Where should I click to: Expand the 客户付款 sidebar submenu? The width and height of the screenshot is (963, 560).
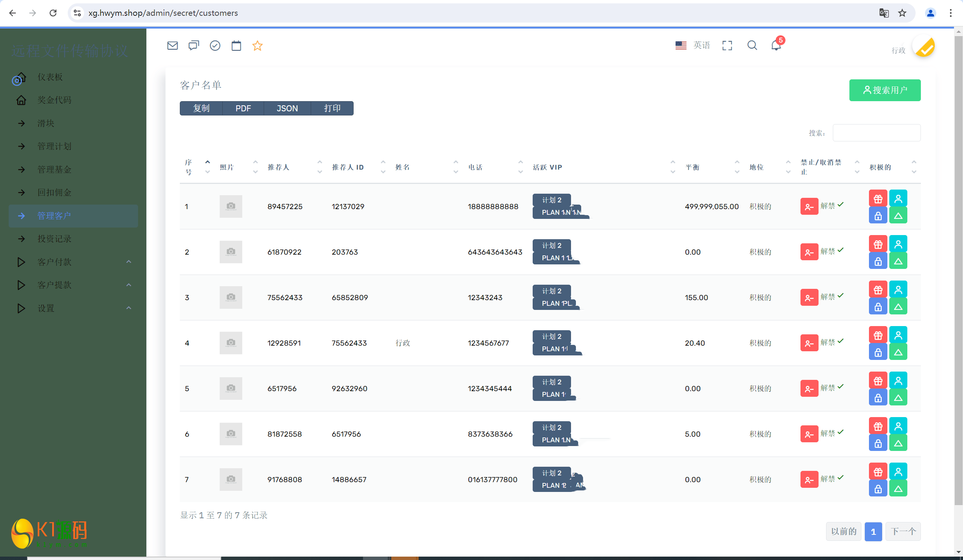[x=73, y=262]
